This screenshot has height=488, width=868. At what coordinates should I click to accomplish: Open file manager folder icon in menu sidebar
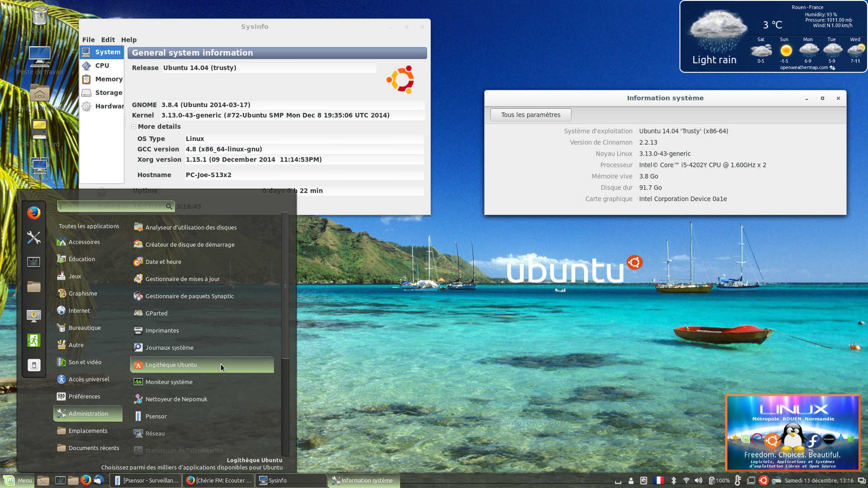click(33, 287)
